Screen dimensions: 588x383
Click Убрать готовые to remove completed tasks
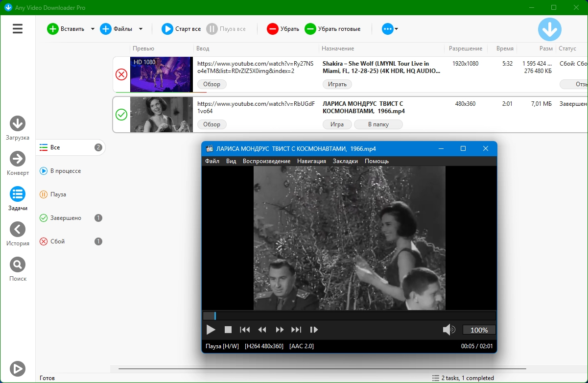coord(332,29)
